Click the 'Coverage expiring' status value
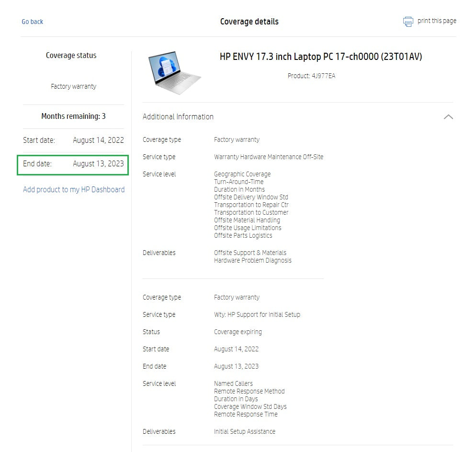 238,332
